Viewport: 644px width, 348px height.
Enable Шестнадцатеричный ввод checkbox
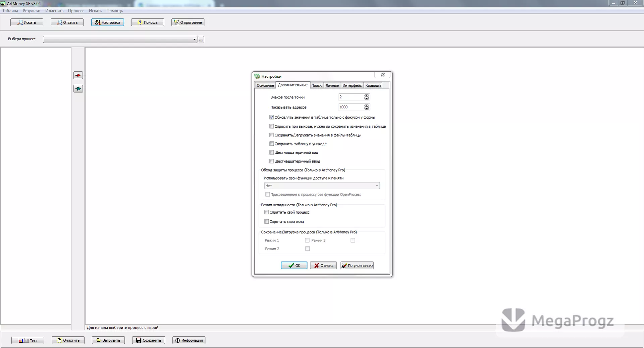point(272,161)
